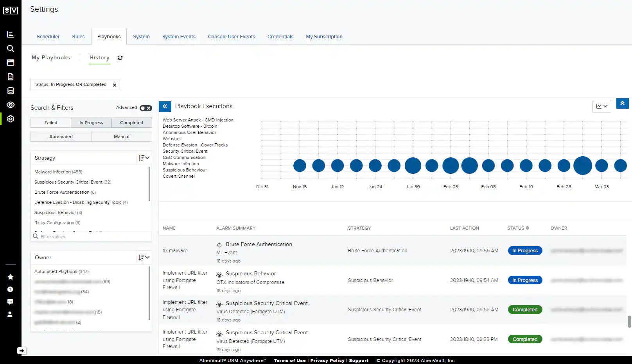
Task: Collapse the filters panel with double-chevron button
Action: click(x=165, y=106)
